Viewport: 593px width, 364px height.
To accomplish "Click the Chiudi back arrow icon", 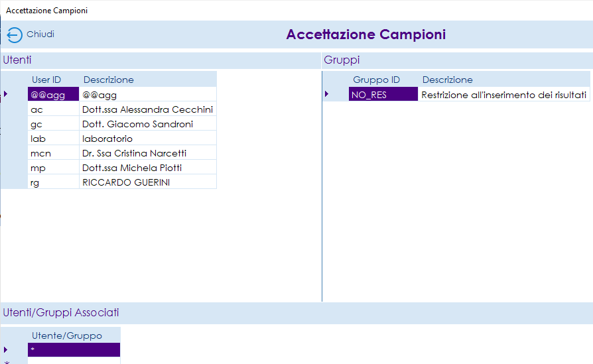I will (15, 35).
